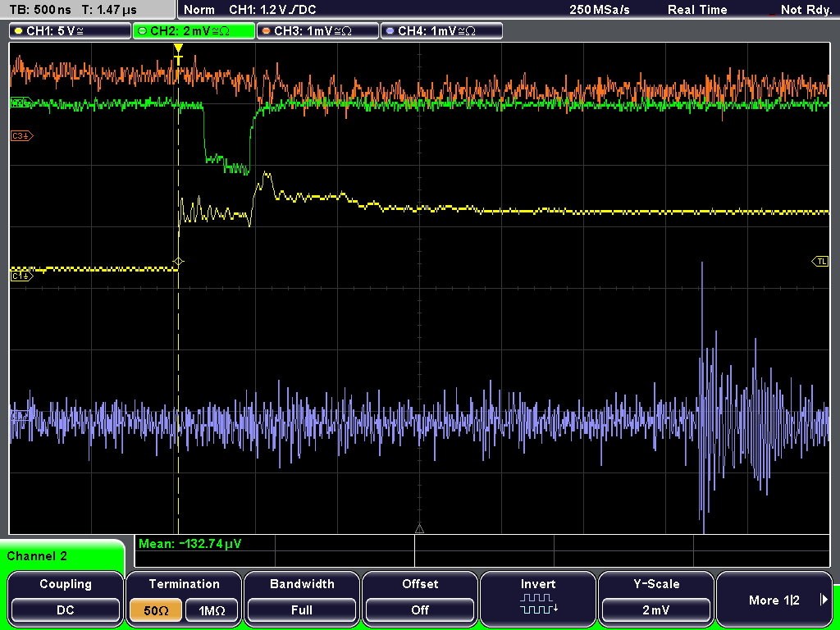This screenshot has width=840, height=630.
Task: Click the Not Rdy. status indicator
Action: (806, 9)
